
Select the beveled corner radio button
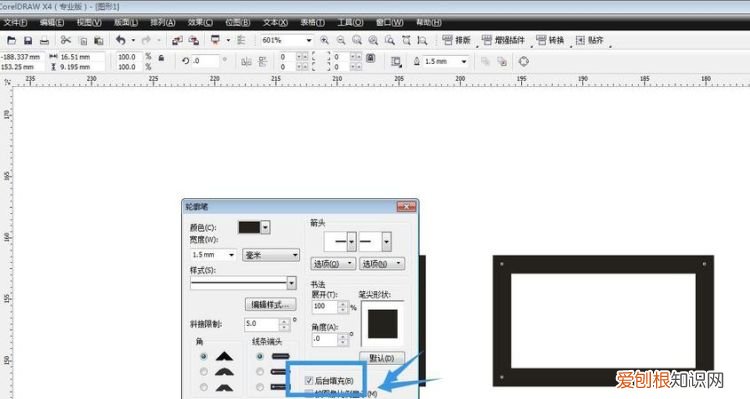pyautogui.click(x=204, y=387)
